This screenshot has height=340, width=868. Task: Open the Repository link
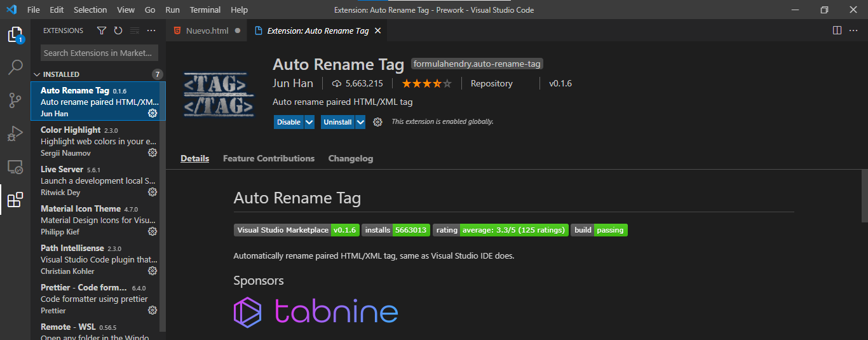pos(492,83)
